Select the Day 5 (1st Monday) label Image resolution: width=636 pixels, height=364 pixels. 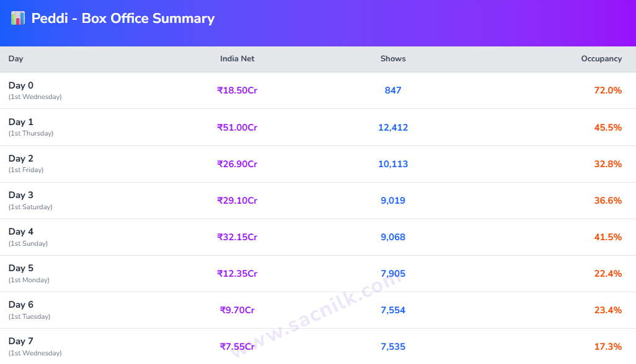tap(29, 273)
